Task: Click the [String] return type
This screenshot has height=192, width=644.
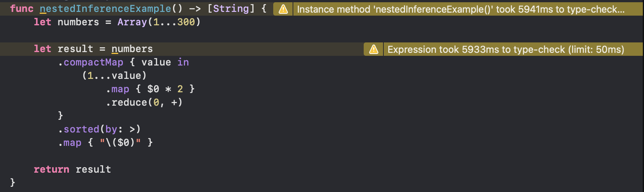Action: pyautogui.click(x=231, y=9)
